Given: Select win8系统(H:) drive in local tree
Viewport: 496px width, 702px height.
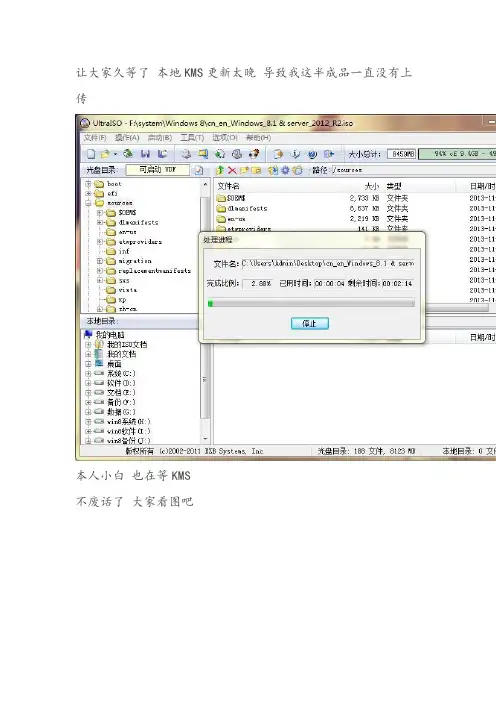Looking at the screenshot, I should coord(123,422).
